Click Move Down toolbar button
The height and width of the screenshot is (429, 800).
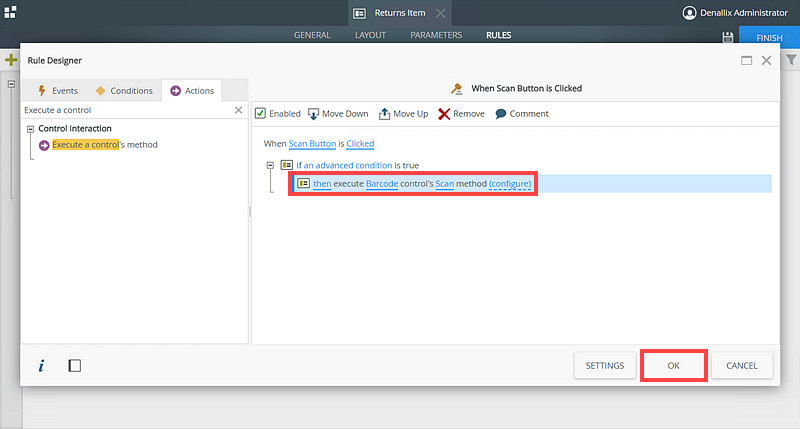338,114
